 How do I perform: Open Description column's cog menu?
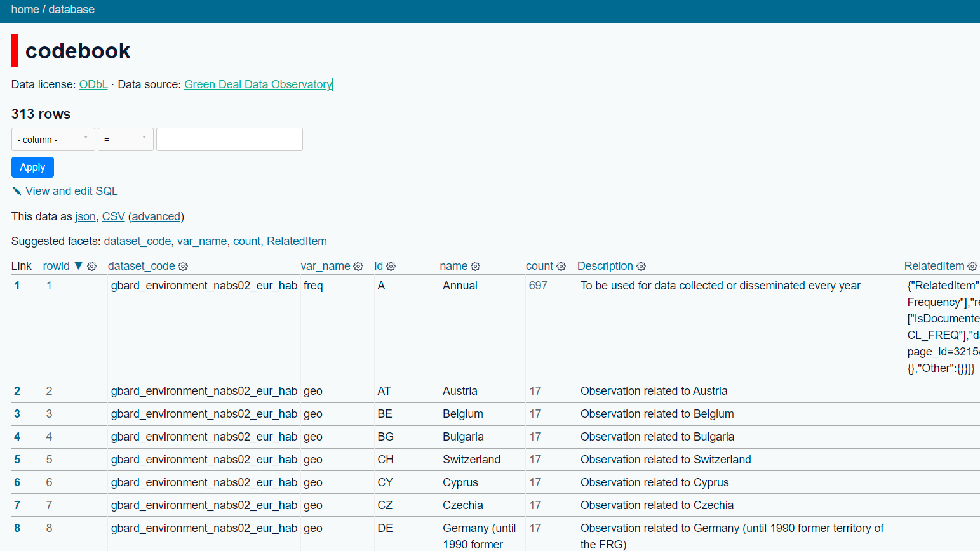[641, 266]
